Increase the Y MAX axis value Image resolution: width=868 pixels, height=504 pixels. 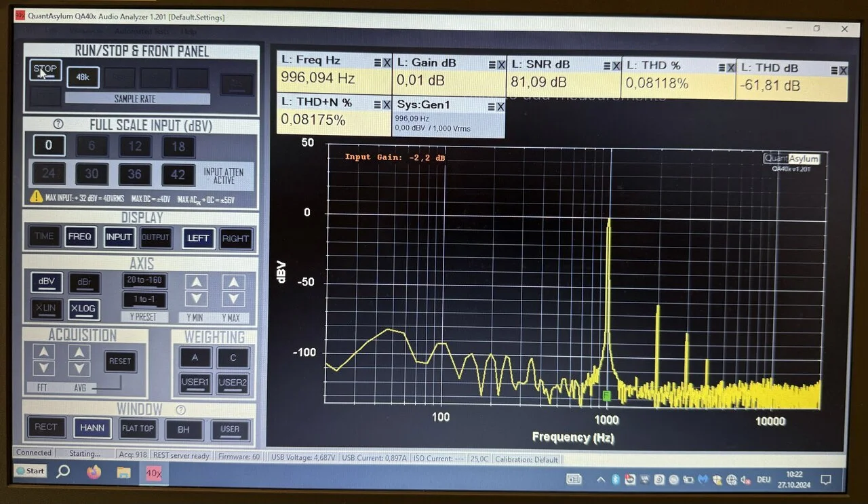[233, 282]
